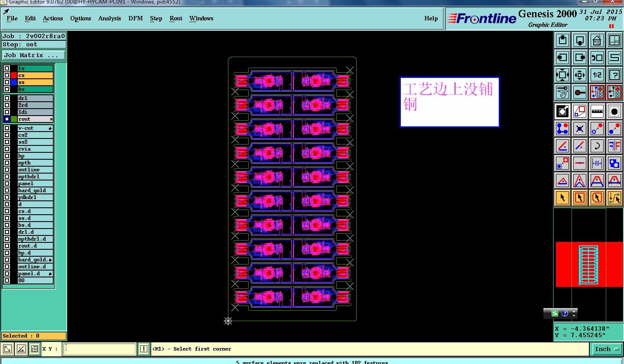Click the Help menu button

tap(431, 18)
